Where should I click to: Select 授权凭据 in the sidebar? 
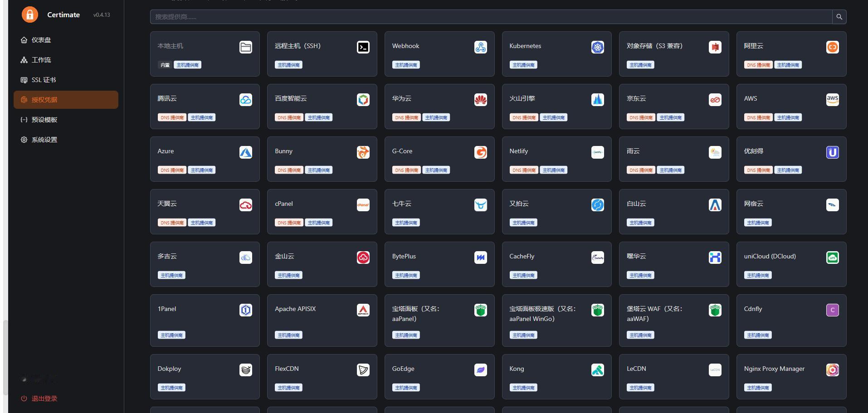click(x=66, y=100)
